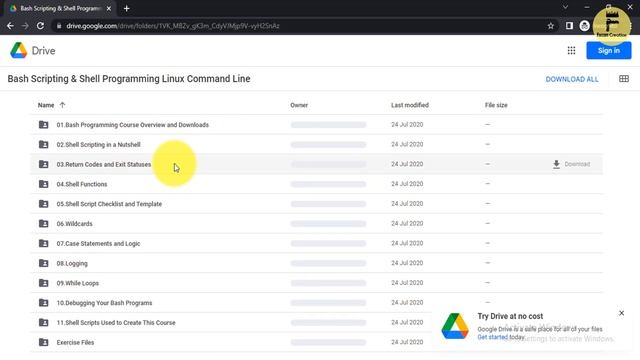Bookmark this page with star icon
Screen dimensions: 640x360
(x=551, y=26)
